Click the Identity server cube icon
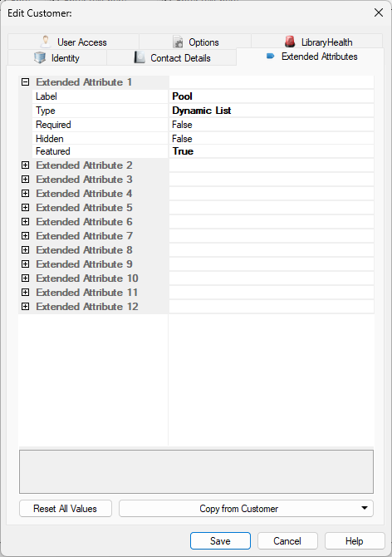This screenshot has width=392, height=557. click(x=40, y=57)
